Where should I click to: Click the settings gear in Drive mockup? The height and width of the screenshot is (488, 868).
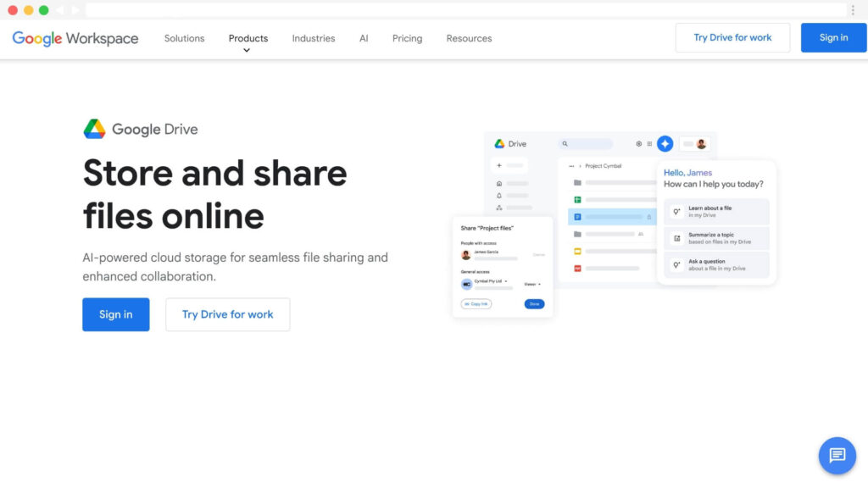[639, 144]
